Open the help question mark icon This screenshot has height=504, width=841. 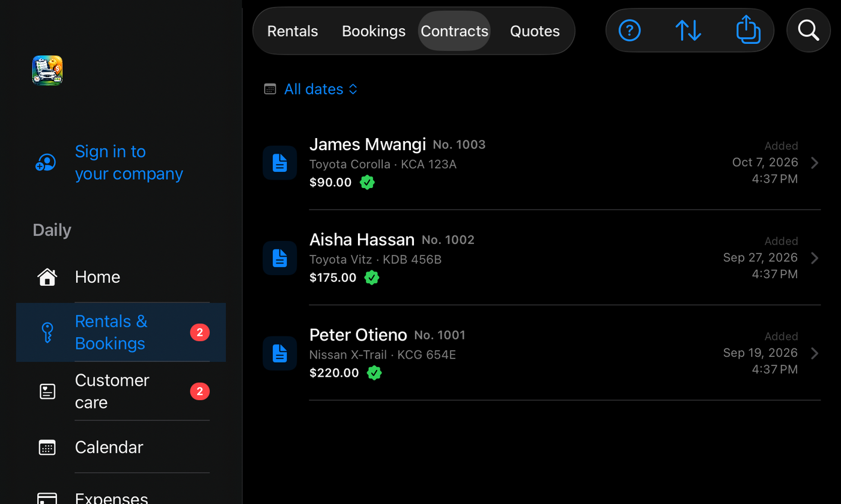click(630, 30)
